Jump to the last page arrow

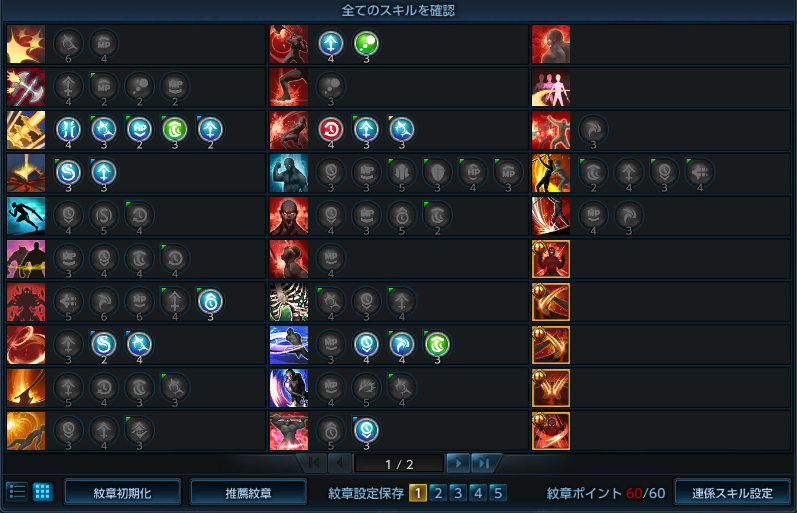pyautogui.click(x=483, y=463)
